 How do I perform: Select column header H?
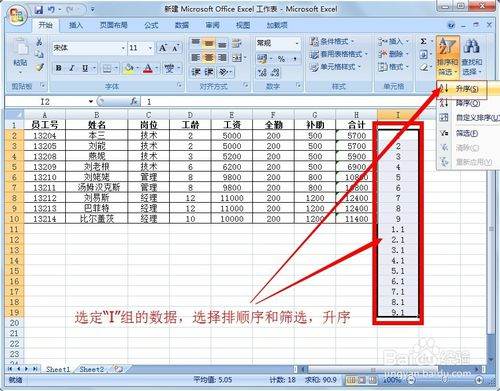point(356,115)
